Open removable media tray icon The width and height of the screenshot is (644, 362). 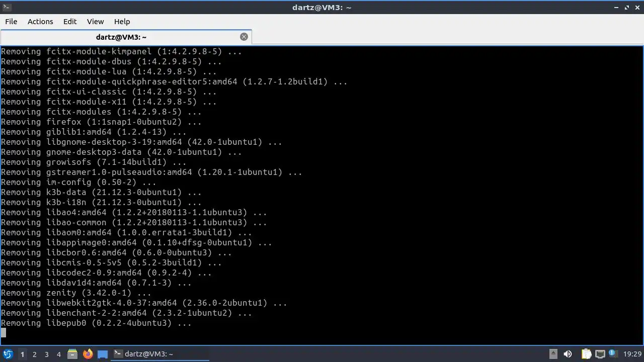(553, 354)
